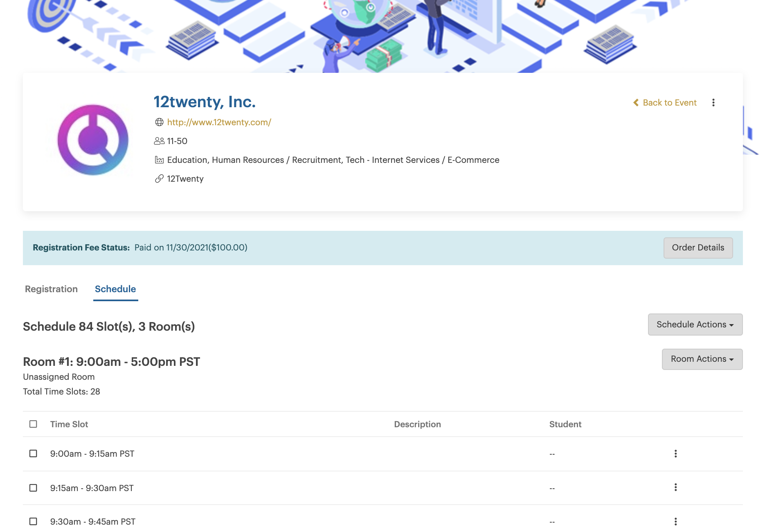
Task: Click the 9:00am - 9:15am PST time slot
Action: pos(92,454)
